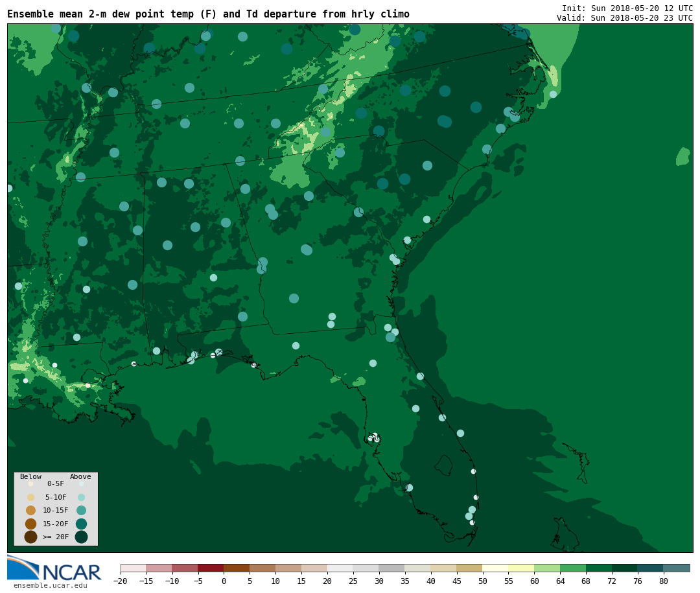This screenshot has height=593, width=700.
Task: Click the Below 0-5F legend circle
Action: click(x=31, y=483)
